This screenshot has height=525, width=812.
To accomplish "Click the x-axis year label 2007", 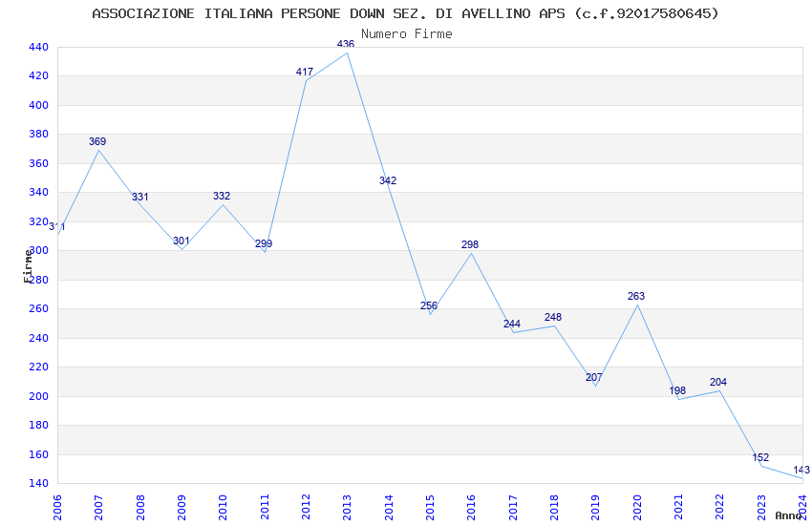I will [x=98, y=507].
